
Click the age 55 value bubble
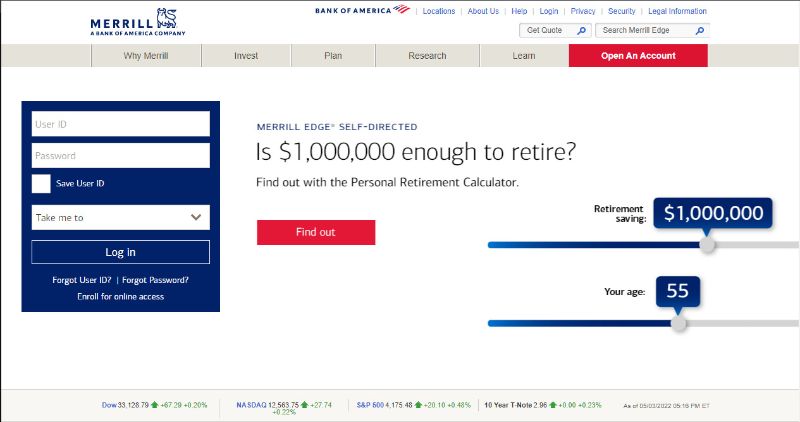pyautogui.click(x=678, y=291)
